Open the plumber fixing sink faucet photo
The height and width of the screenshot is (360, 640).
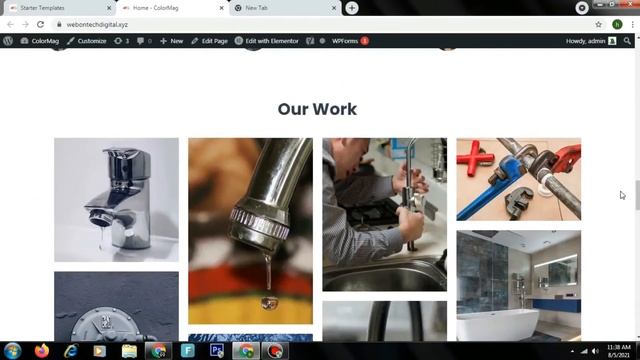[384, 214]
